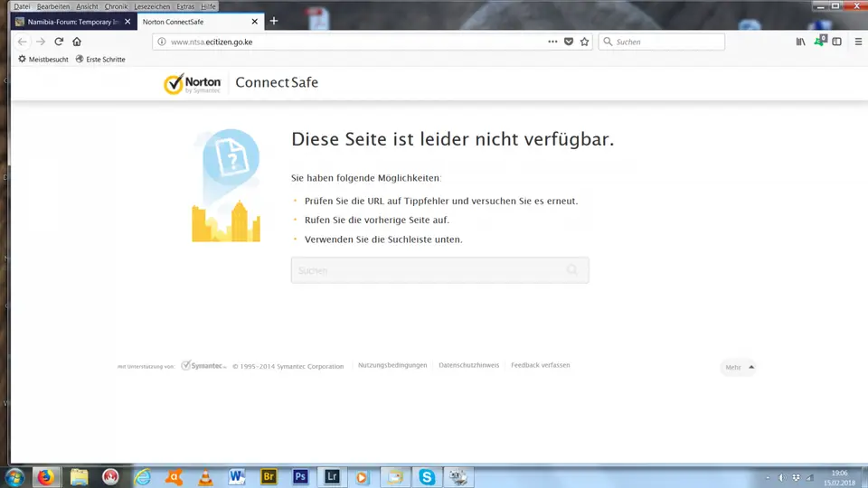The image size is (868, 488).
Task: Click the Symantec footer logo
Action: 203,365
